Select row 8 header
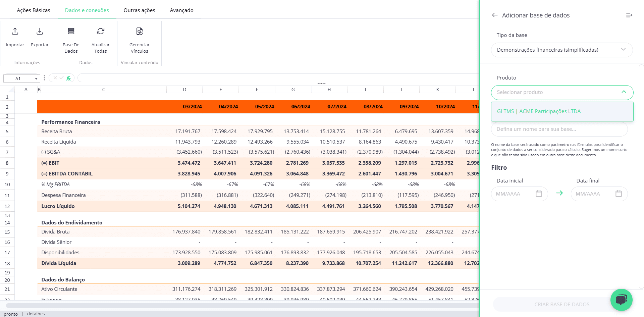Image resolution: width=644 pixels, height=317 pixels. (7, 163)
